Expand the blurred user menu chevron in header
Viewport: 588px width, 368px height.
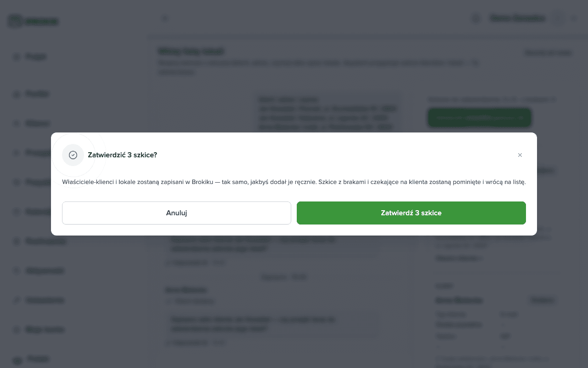[x=573, y=18]
